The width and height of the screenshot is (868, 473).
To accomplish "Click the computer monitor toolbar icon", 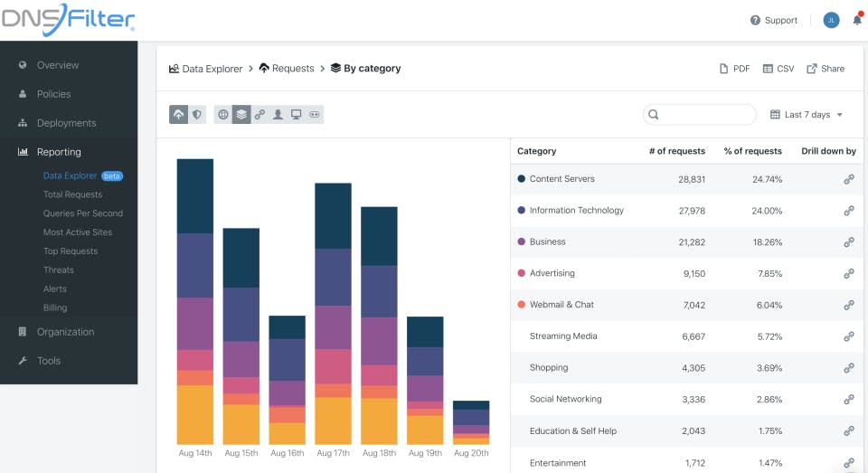I will pyautogui.click(x=296, y=115).
